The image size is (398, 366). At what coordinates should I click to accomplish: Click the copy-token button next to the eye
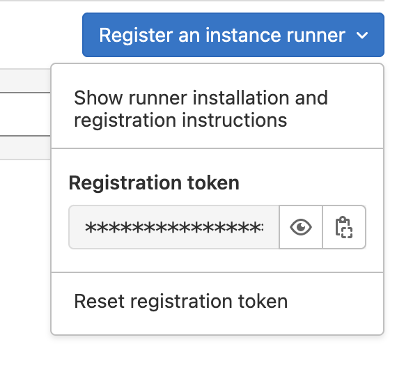click(344, 227)
